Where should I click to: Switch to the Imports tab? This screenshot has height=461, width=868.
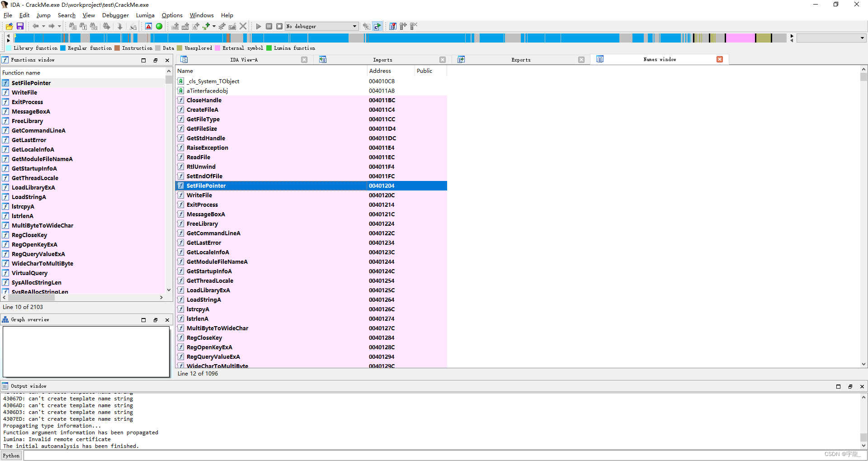[x=382, y=60]
